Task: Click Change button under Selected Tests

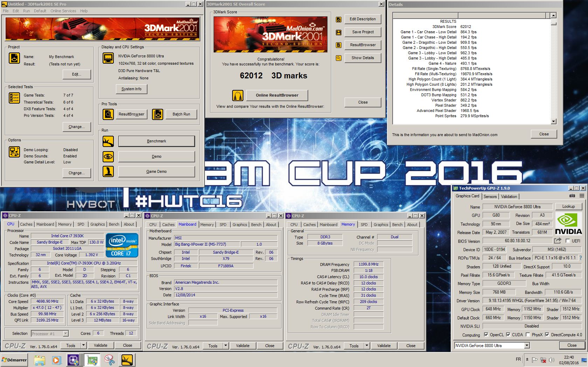Action: 76,127
